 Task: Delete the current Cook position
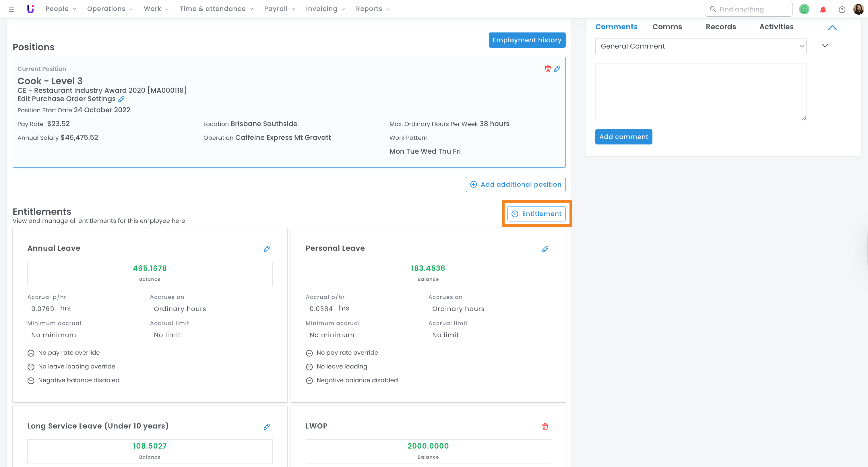[x=548, y=69]
